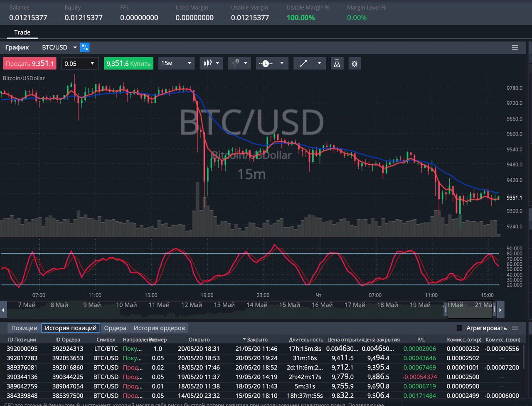Screen dimensions: 532x406
Task: Open the crosshair cursor mode selector
Action: point(239,63)
